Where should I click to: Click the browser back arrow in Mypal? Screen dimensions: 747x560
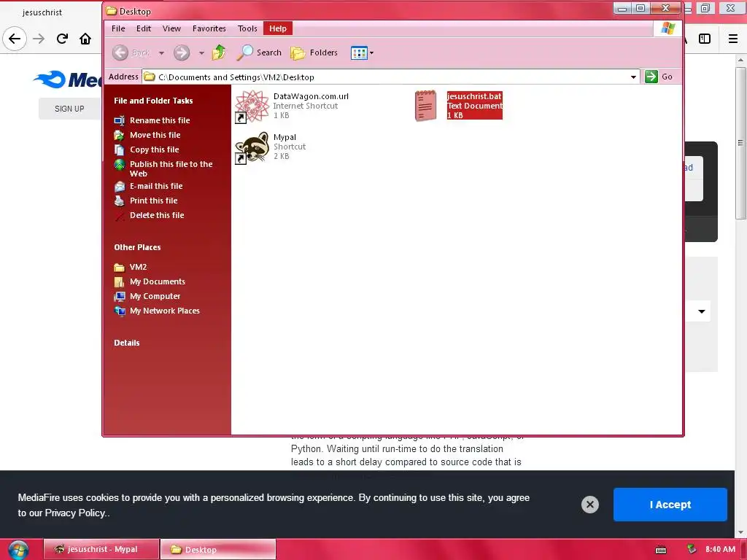point(15,39)
